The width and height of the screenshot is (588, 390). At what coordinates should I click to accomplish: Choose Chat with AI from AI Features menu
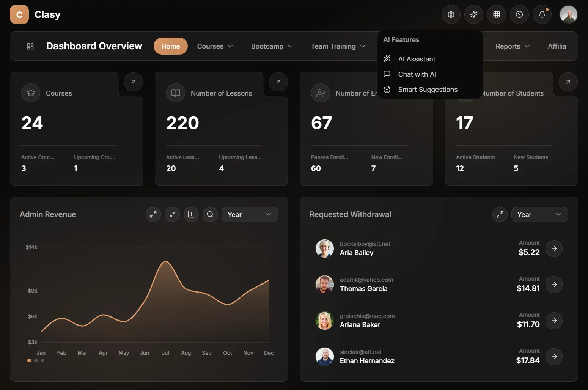click(x=417, y=74)
